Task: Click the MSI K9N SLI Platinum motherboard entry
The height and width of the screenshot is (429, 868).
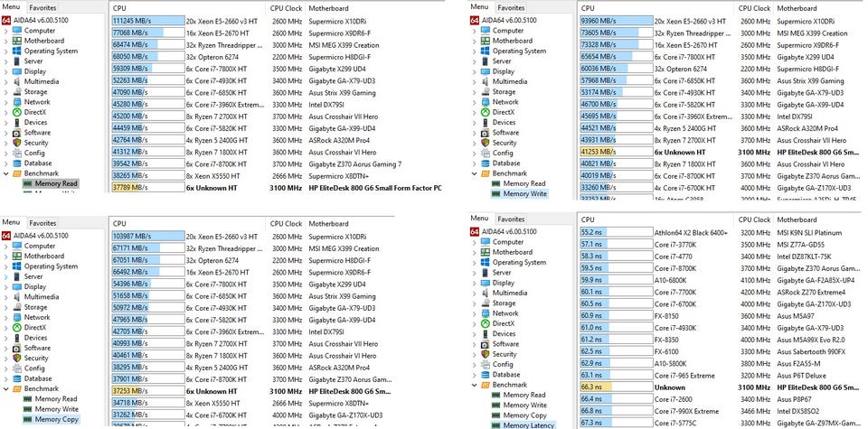Action: point(809,233)
